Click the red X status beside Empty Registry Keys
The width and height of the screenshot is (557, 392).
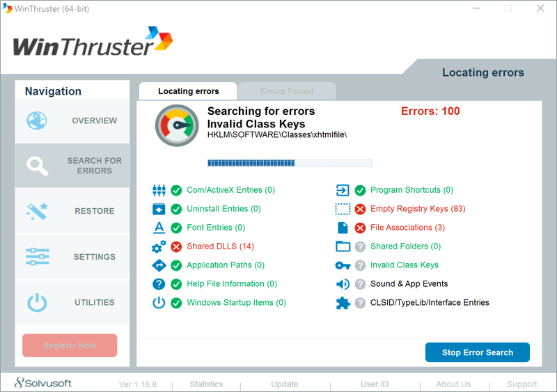(x=360, y=209)
